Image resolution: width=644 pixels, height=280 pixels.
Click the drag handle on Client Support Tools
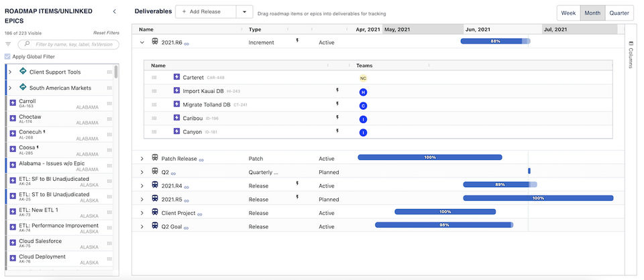(109, 72)
